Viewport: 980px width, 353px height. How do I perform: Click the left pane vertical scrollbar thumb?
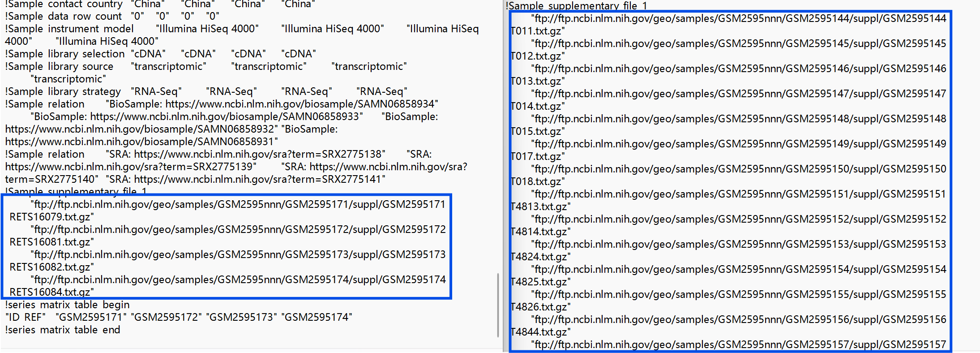point(498,305)
